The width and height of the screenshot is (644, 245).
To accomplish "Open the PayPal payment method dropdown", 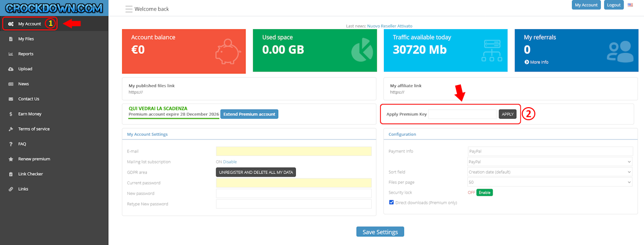I will 550,161.
